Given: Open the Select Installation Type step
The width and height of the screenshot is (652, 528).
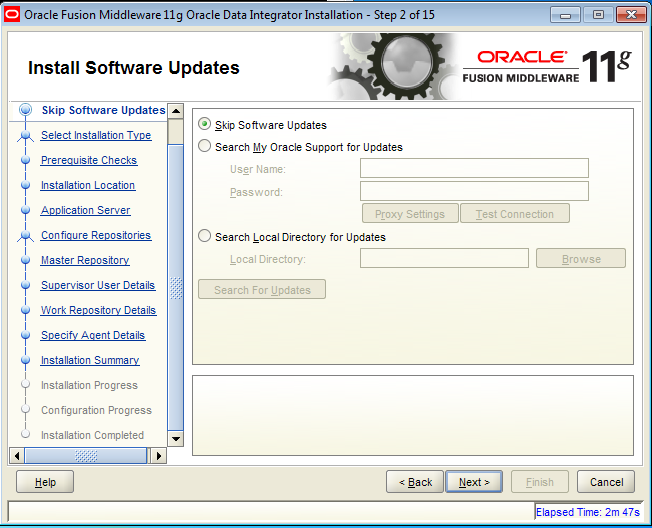Looking at the screenshot, I should pyautogui.click(x=96, y=135).
